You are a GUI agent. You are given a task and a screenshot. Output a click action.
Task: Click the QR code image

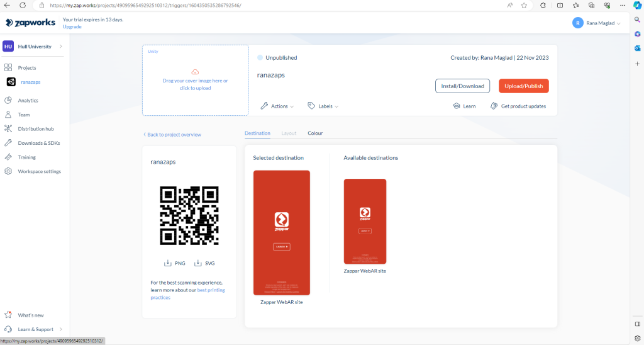point(189,216)
